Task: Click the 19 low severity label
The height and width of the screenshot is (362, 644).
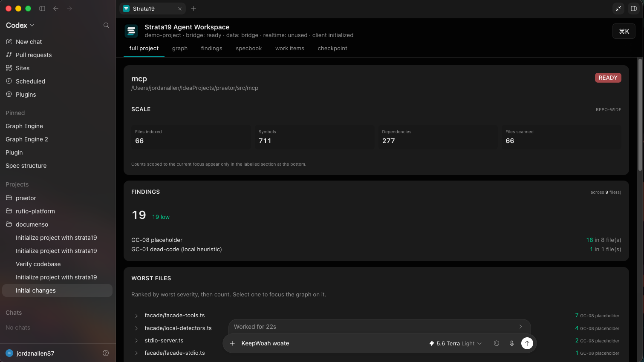Action: 161,217
